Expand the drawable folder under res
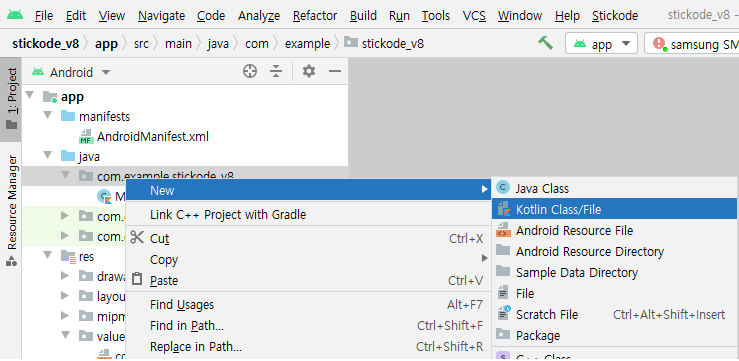739x361 pixels. pos(66,276)
